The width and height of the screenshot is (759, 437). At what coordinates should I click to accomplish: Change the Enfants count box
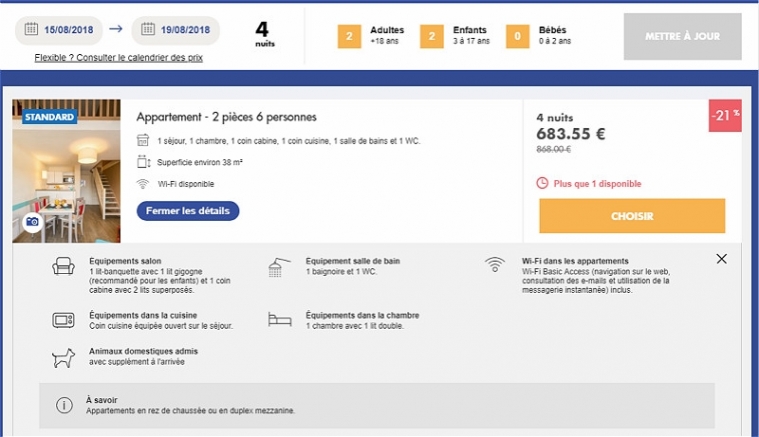coord(432,36)
